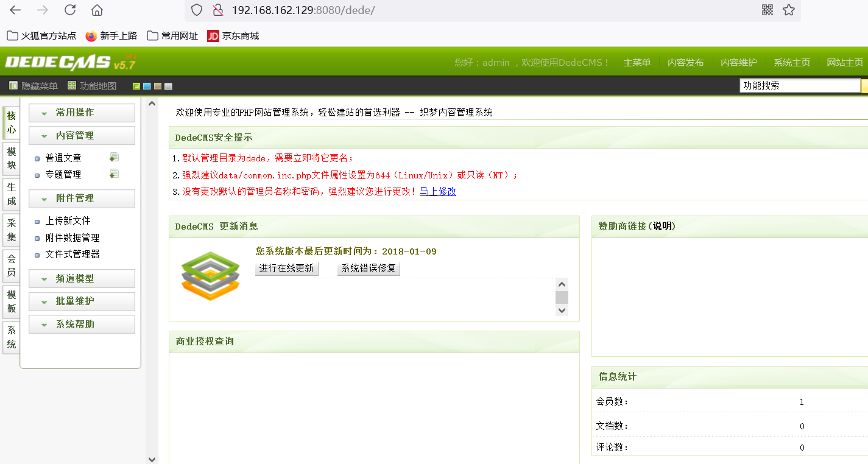
Task: Click the insecure connection lock icon
Action: click(217, 10)
